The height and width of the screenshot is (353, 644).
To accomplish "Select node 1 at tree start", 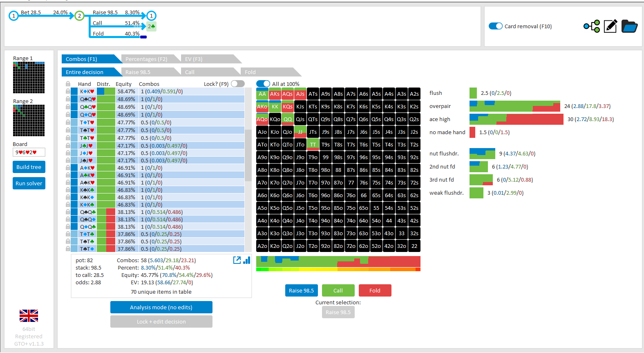I will [13, 16].
